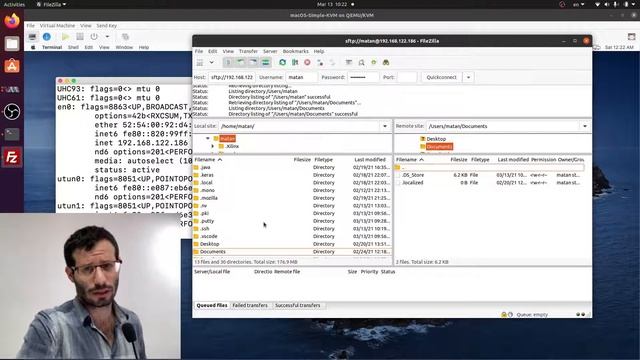
Task: Click process transfer queue toolbar icon
Action: point(295,62)
